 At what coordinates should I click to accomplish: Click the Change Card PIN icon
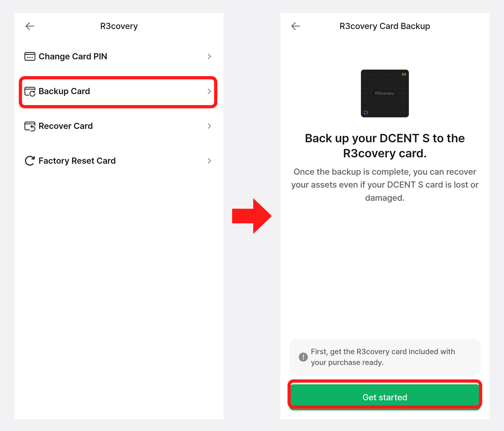(30, 56)
